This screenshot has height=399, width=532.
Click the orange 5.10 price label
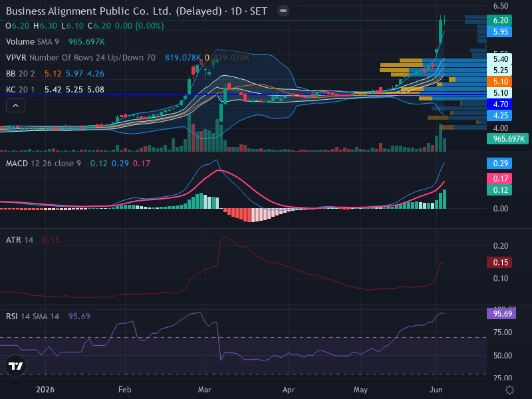499,82
